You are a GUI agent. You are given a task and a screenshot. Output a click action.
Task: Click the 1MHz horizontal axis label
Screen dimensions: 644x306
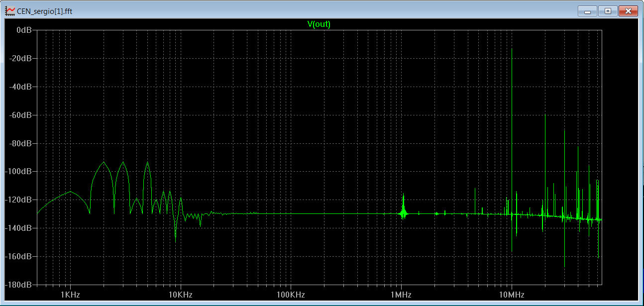point(401,295)
